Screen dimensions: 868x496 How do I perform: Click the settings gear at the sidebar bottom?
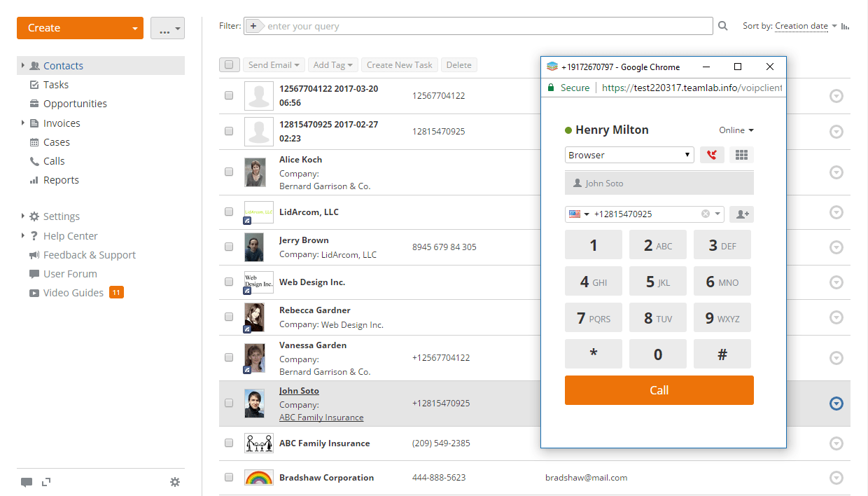[175, 482]
